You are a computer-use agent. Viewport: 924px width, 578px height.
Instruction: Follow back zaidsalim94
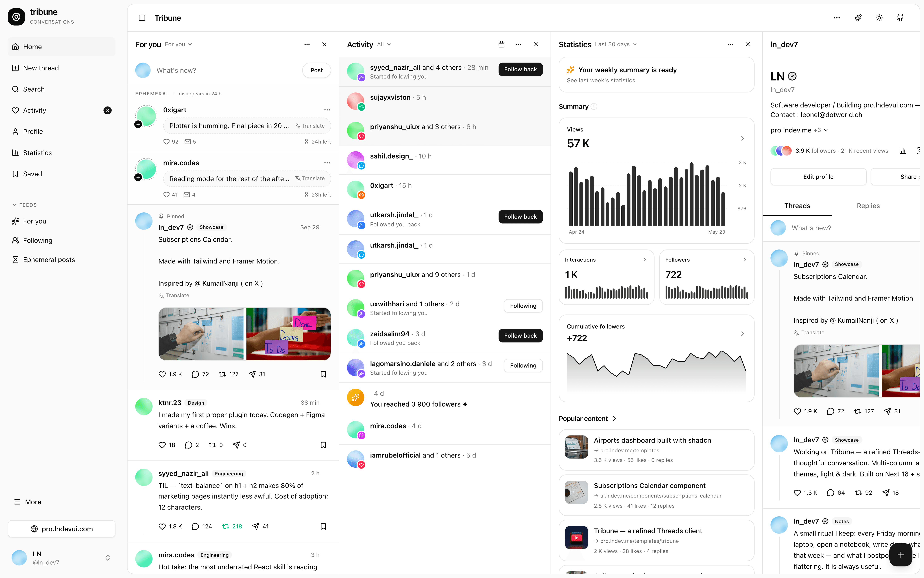click(x=520, y=336)
